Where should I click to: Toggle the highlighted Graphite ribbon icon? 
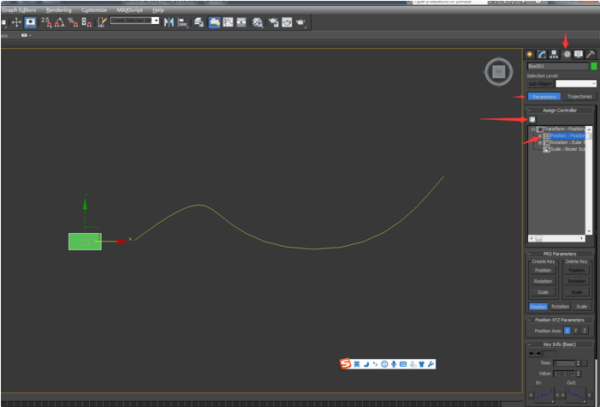point(214,23)
